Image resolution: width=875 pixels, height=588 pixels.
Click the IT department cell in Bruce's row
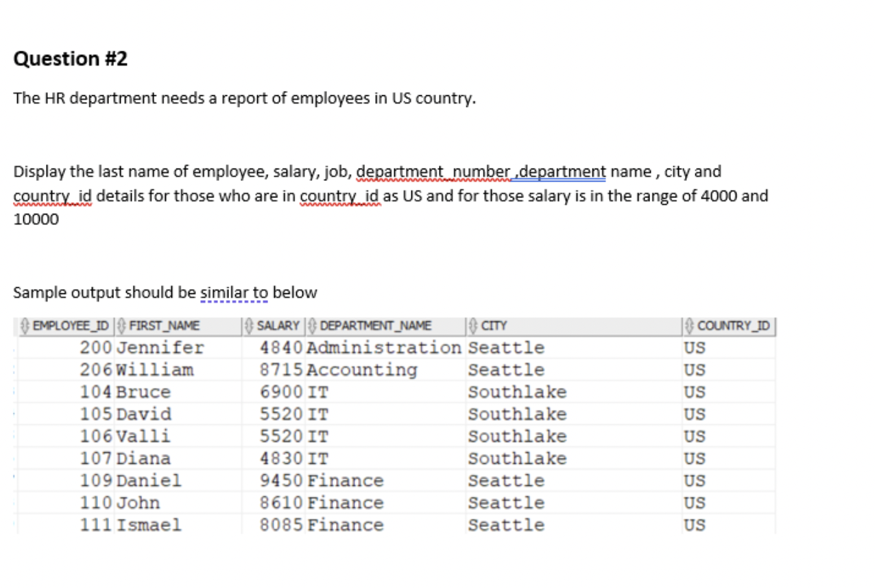click(317, 392)
